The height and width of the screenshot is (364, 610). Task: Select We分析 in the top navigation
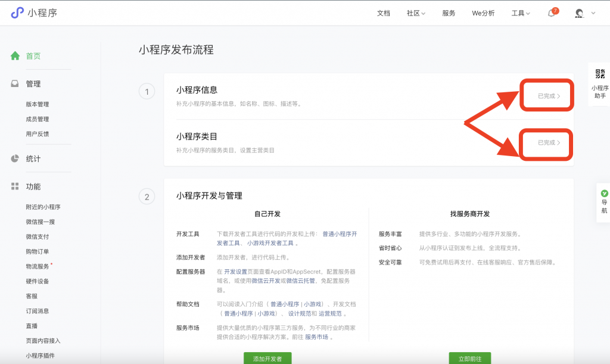(x=483, y=13)
